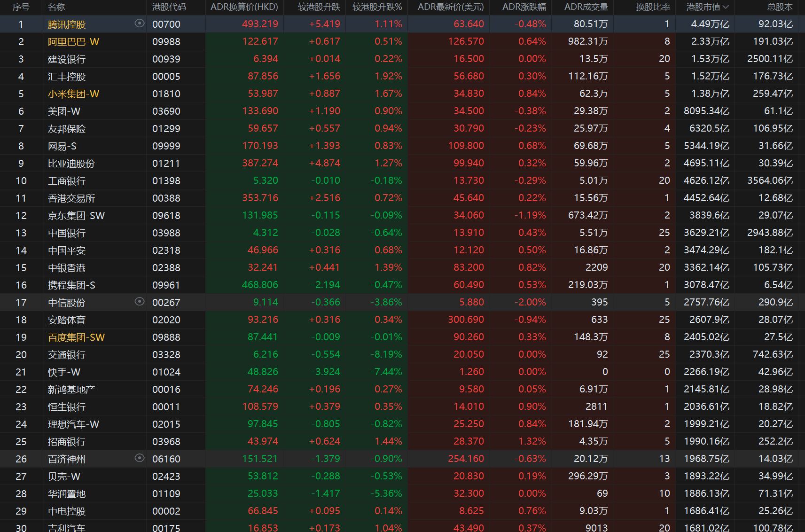
Task: Open the 小米集团-W stock name
Action: pyautogui.click(x=74, y=94)
